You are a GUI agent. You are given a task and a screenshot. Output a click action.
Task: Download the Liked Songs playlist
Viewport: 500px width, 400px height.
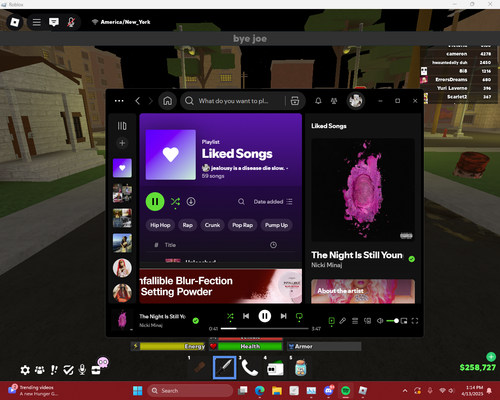tap(191, 202)
